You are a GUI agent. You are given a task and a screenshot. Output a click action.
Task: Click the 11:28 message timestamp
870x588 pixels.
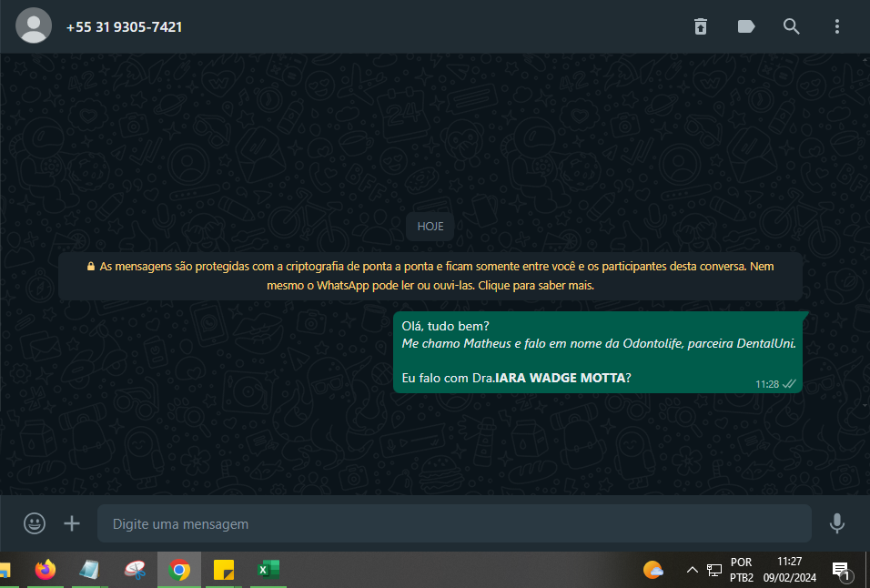[767, 384]
